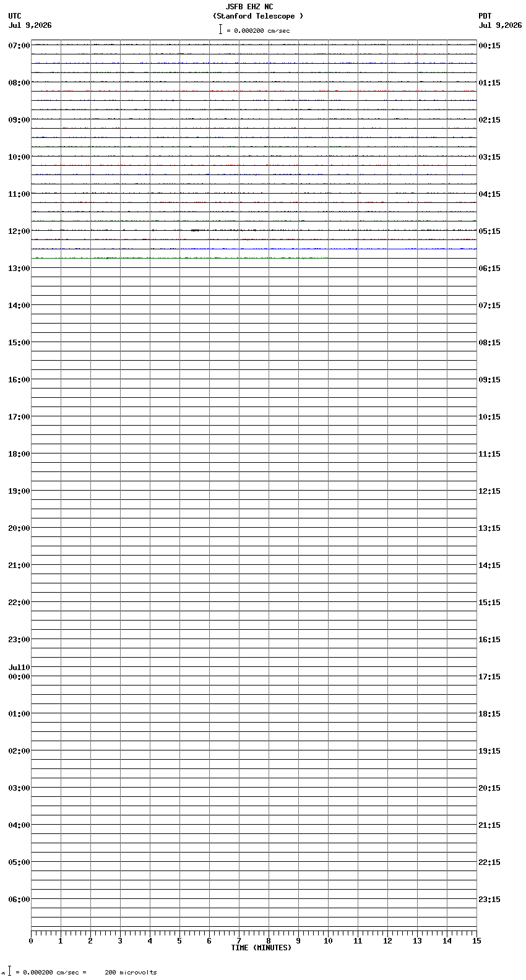The height and width of the screenshot is (980, 526).
Task: Click the '09:00' UTC row label
Action: [19, 120]
